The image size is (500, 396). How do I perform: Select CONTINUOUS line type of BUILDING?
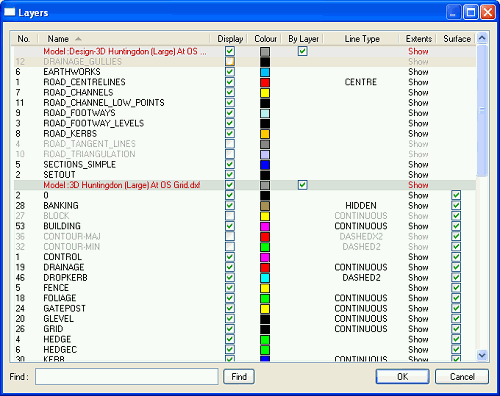(x=361, y=226)
